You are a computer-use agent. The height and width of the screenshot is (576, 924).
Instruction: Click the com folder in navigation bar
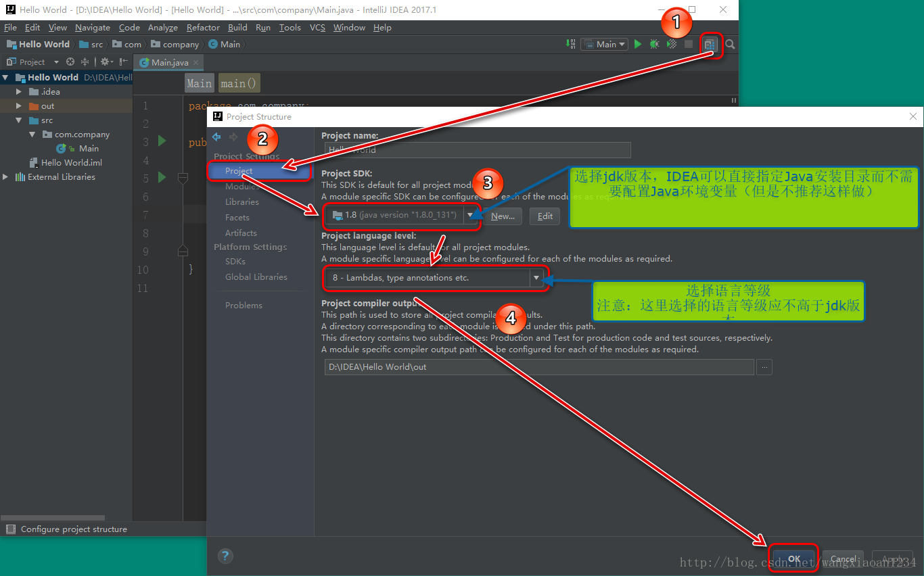click(x=127, y=45)
